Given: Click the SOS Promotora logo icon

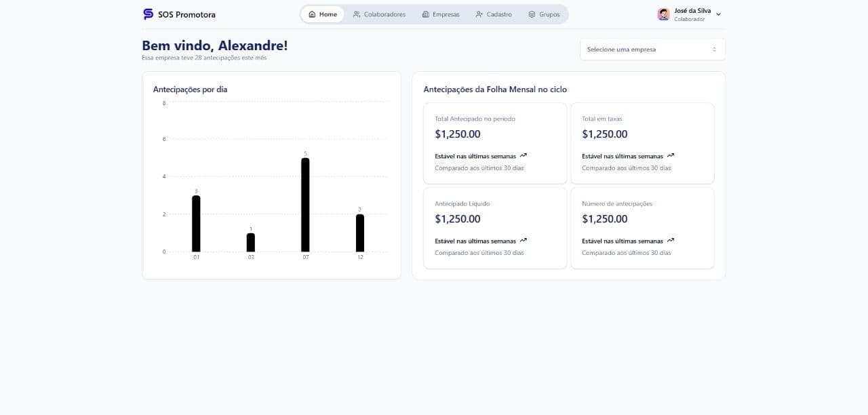Looking at the screenshot, I should 148,14.
